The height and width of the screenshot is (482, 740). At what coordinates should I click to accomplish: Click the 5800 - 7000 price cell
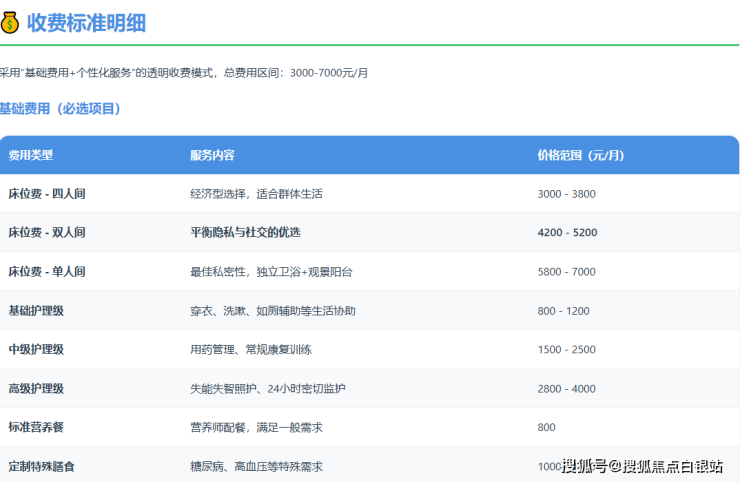566,271
